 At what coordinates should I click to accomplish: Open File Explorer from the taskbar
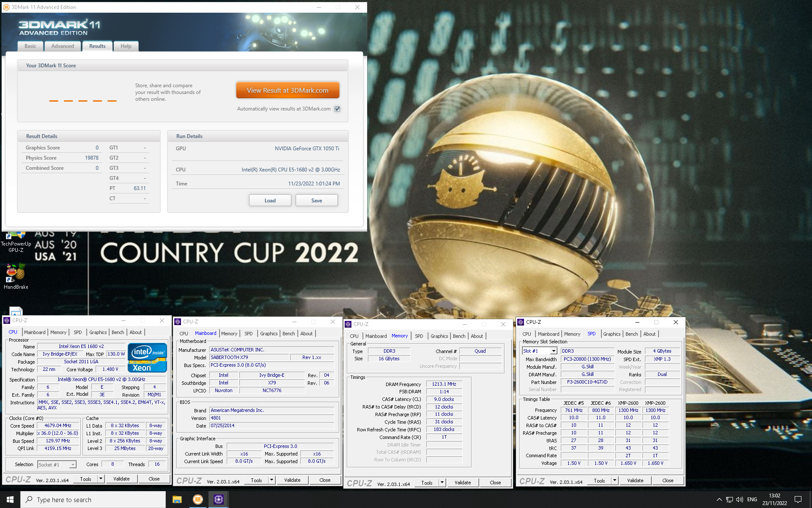click(x=177, y=500)
